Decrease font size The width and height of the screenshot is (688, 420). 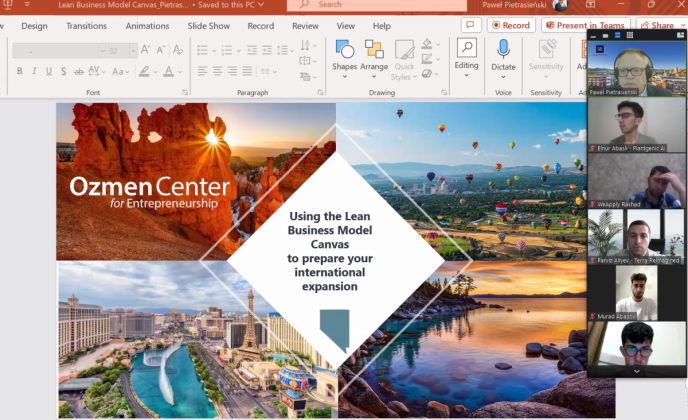pos(161,50)
